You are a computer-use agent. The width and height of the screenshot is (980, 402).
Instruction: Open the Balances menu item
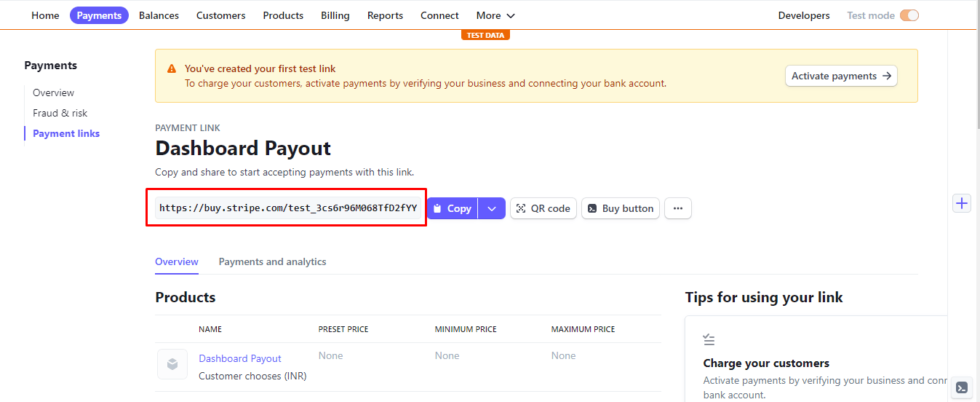[x=159, y=15]
